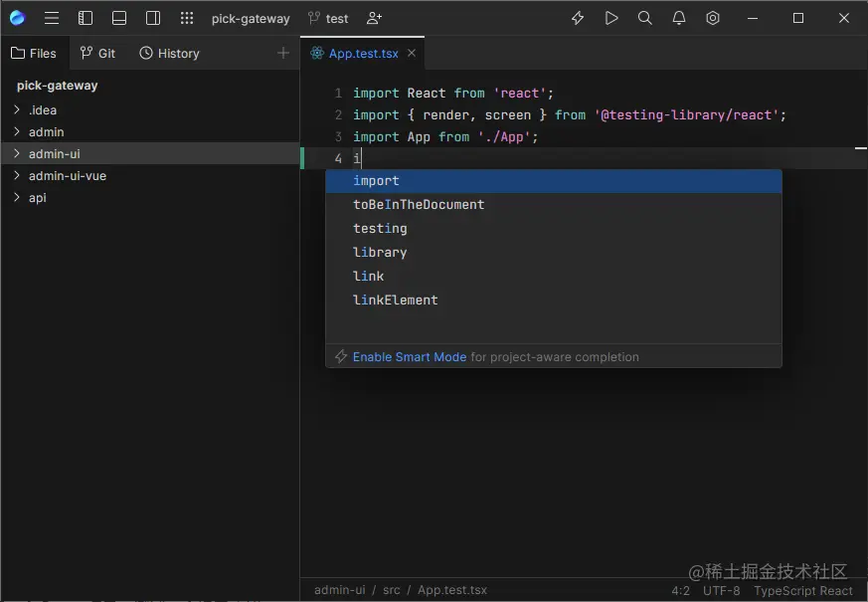
Task: Switch to the Git tab
Action: (97, 53)
